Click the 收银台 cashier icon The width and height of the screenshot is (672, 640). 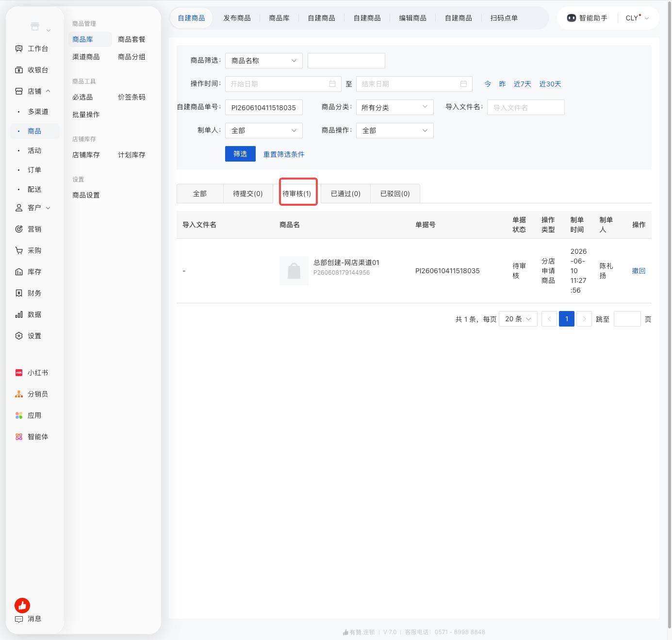point(19,70)
